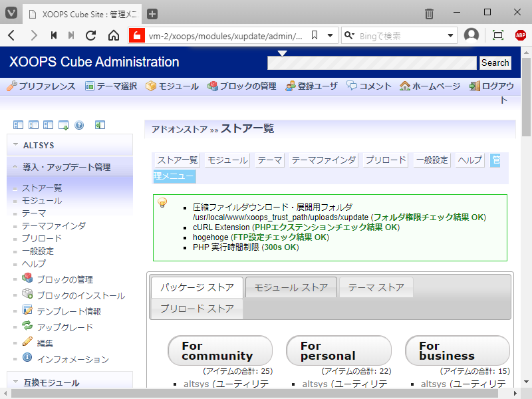
Task: Click the horizontal page scrollbar thumb
Action: tap(255, 394)
